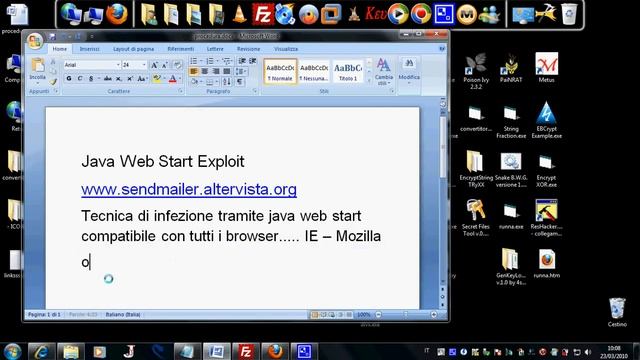Click the Poison Ivy 2.3.2 desktop icon
Viewport: 640px width, 360px height.
pyautogui.click(x=476, y=71)
